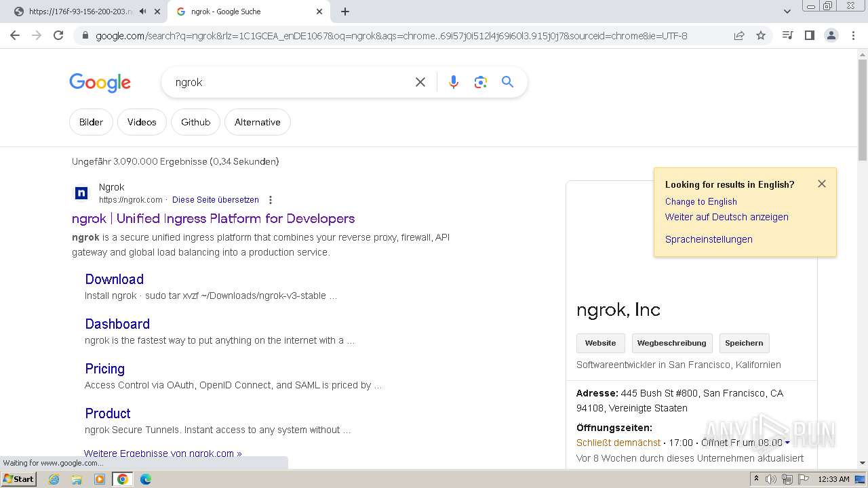Choose Weiter auf Deutsch anzeigen
This screenshot has width=868, height=488.
click(x=726, y=217)
